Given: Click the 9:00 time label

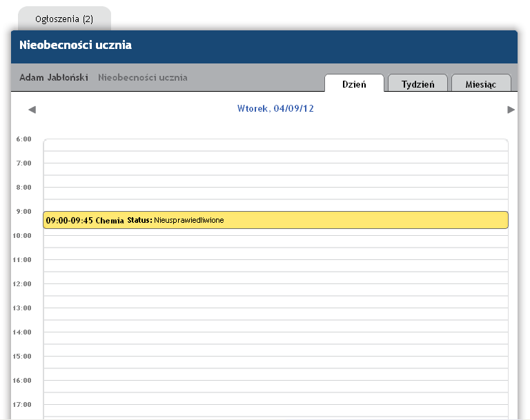Looking at the screenshot, I should point(23,212).
